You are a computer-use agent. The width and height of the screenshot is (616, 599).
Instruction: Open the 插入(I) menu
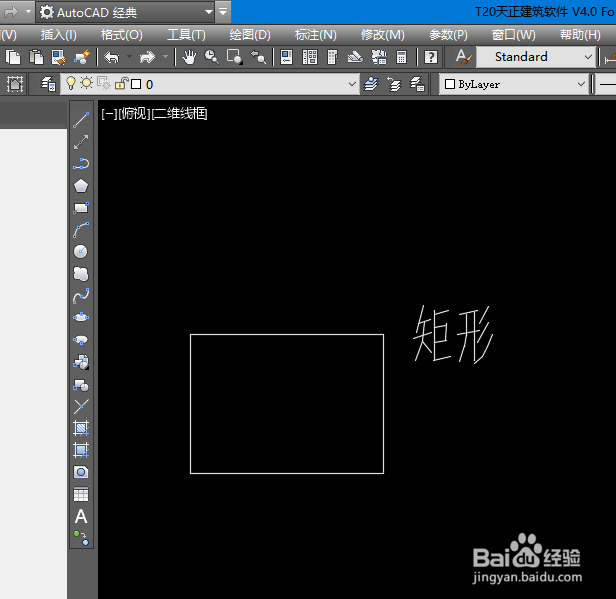click(59, 35)
